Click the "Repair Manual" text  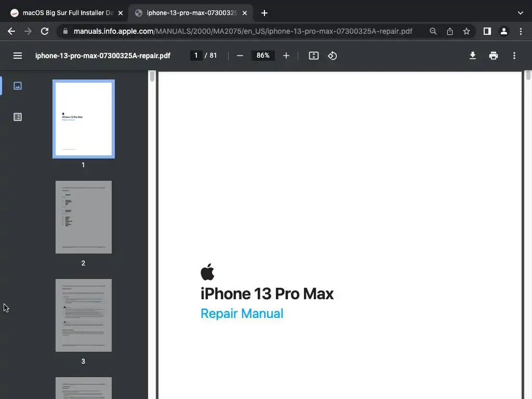(242, 313)
